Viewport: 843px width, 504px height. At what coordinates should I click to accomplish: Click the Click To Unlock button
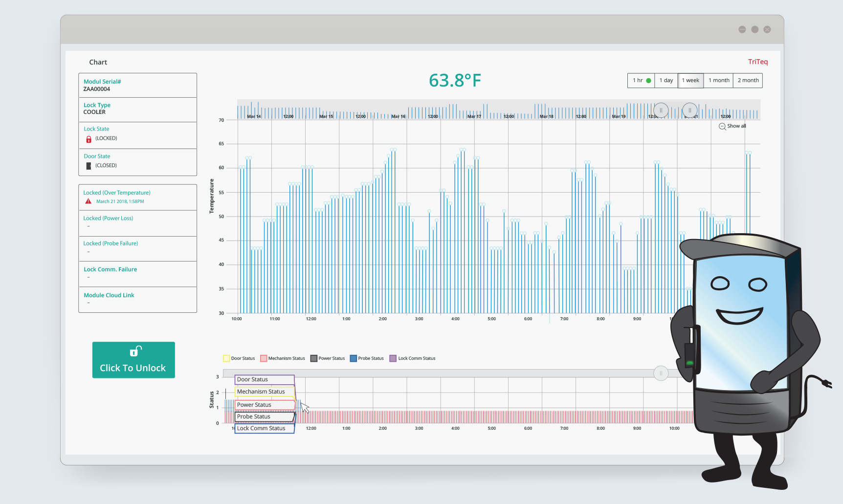click(x=133, y=360)
